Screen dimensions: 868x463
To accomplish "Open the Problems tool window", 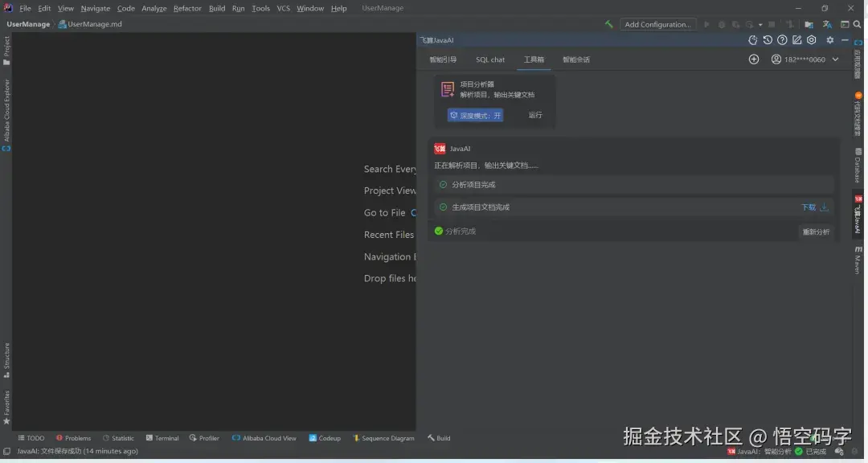I will point(73,438).
